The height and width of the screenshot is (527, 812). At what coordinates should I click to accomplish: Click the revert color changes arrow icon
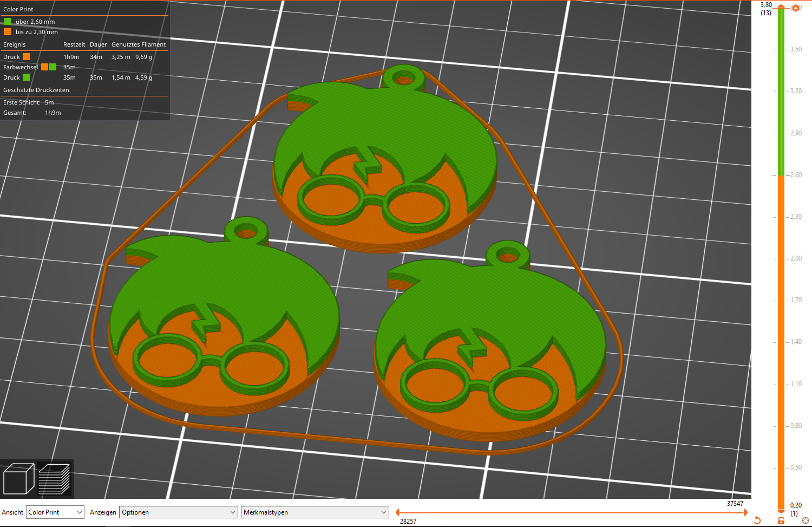757,521
